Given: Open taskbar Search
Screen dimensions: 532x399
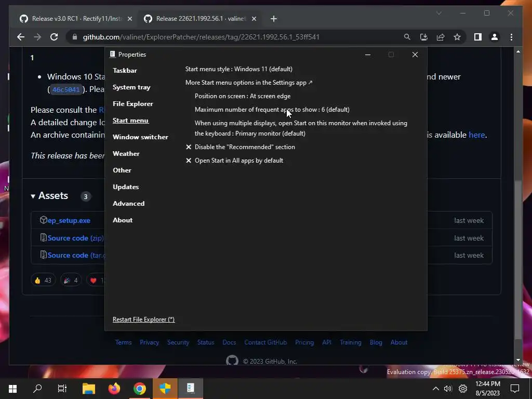Looking at the screenshot, I should click(x=37, y=389).
